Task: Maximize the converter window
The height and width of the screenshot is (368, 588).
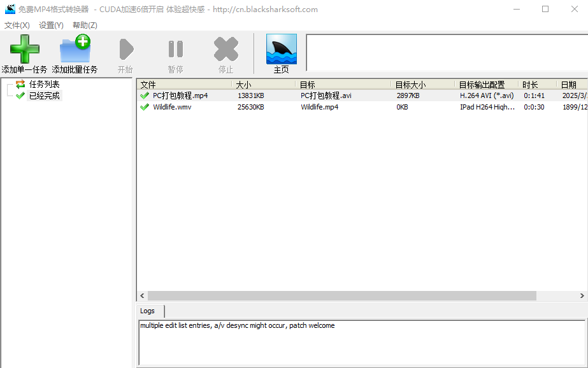Action: [x=545, y=9]
